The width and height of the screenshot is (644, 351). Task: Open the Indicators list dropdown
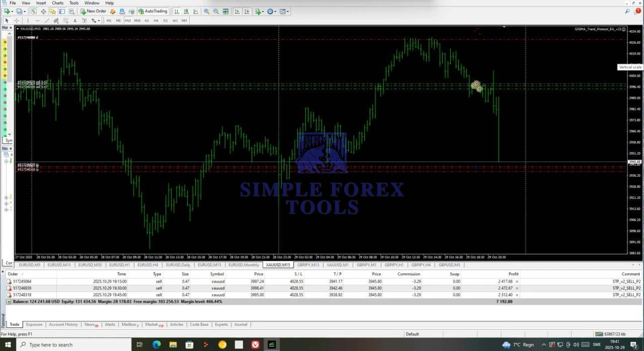click(259, 11)
